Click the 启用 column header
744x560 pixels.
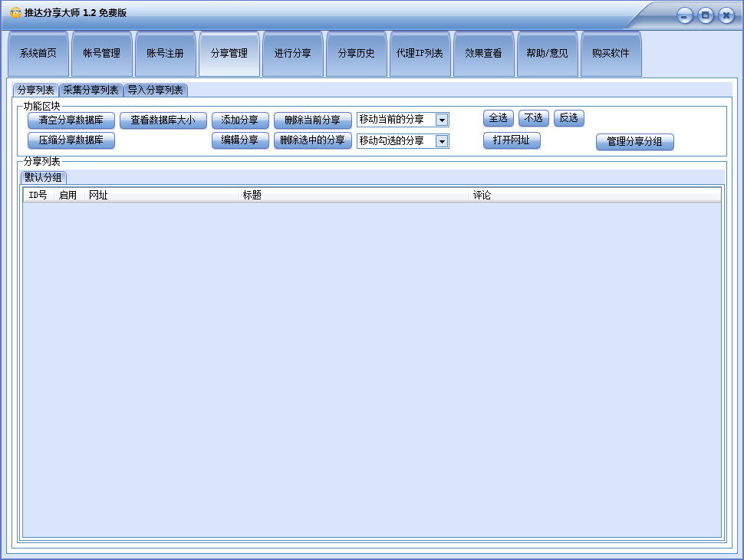[68, 195]
